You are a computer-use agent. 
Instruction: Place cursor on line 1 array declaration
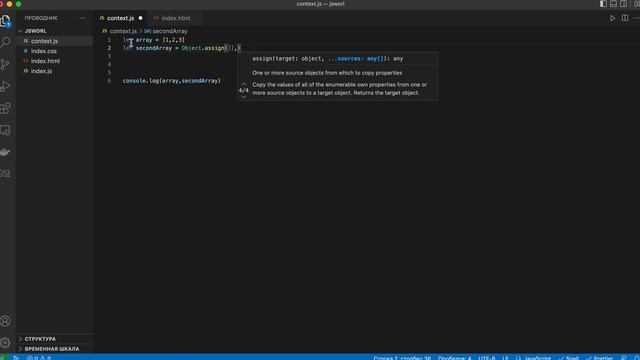153,40
